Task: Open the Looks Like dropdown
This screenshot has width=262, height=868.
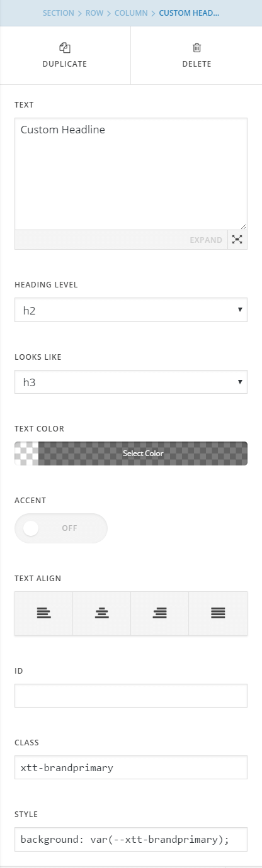Action: click(x=131, y=382)
